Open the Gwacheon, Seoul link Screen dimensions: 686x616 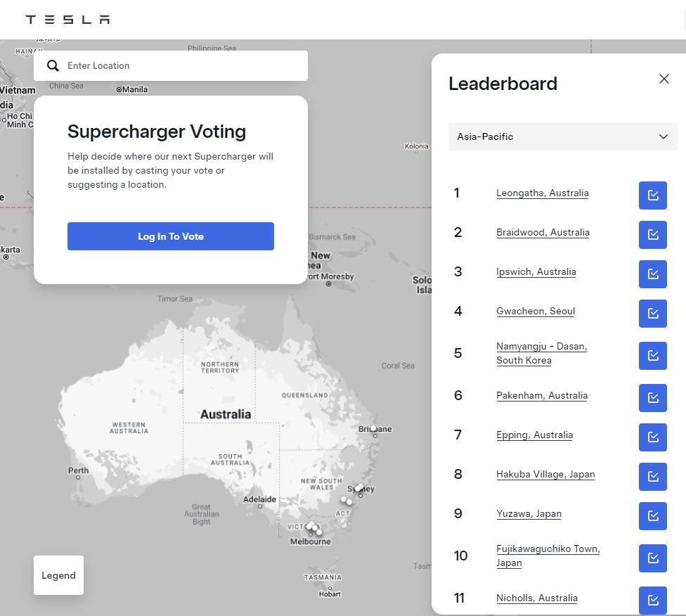pos(536,312)
